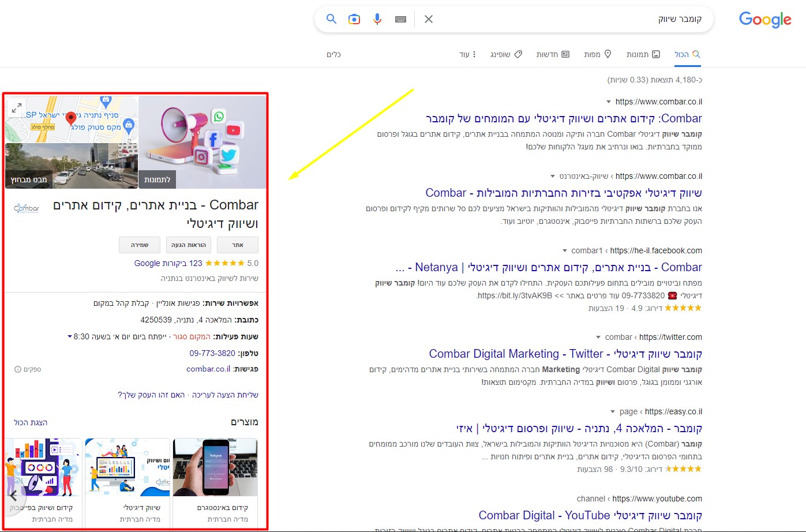This screenshot has height=532, width=806.
Task: Expand dropdown next to www.combar.co.il first result
Action: (x=609, y=102)
